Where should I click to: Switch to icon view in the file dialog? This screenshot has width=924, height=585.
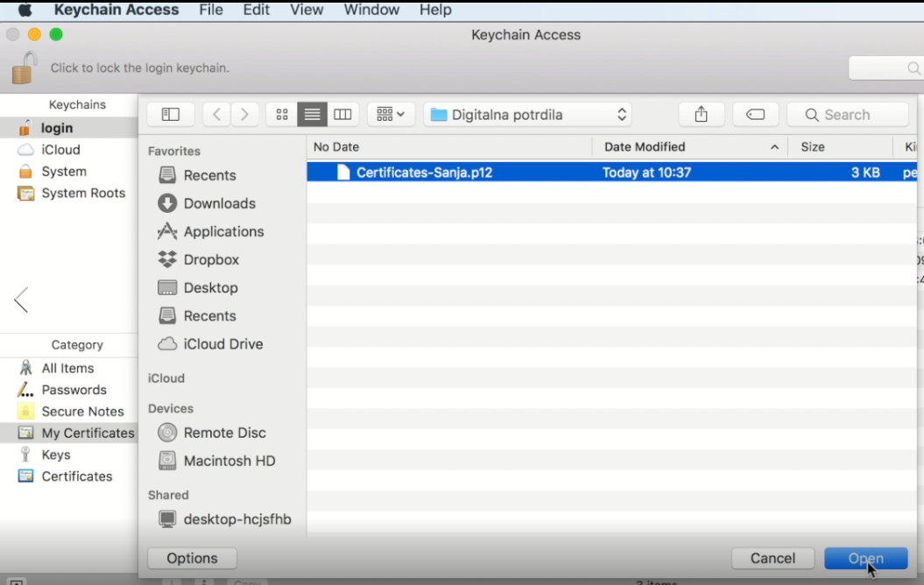point(282,115)
